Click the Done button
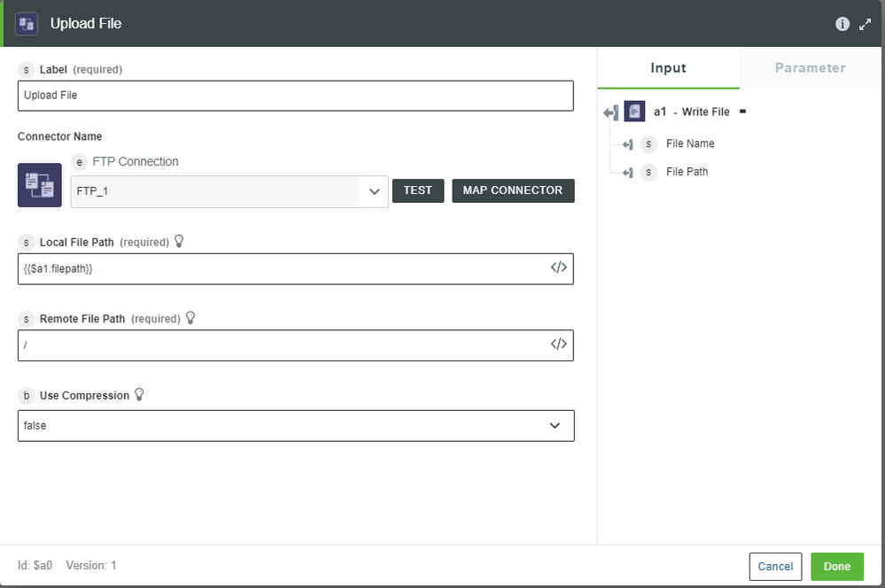885x588 pixels. pyautogui.click(x=837, y=567)
